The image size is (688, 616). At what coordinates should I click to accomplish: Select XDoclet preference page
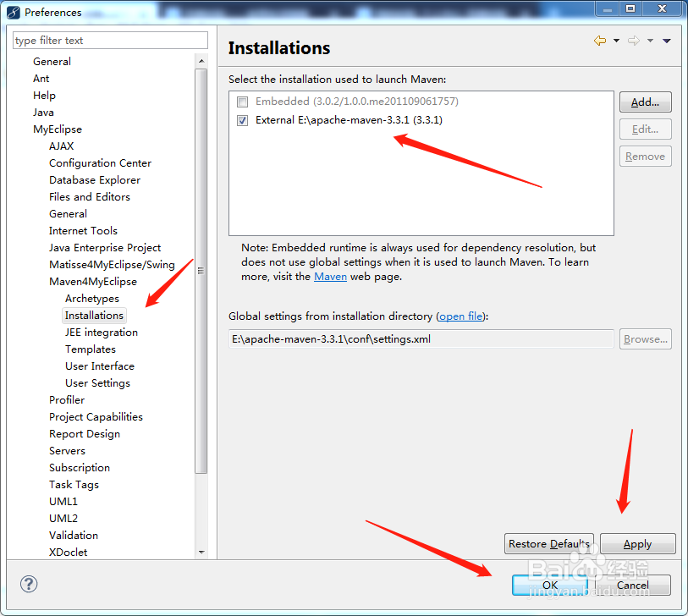click(x=68, y=553)
